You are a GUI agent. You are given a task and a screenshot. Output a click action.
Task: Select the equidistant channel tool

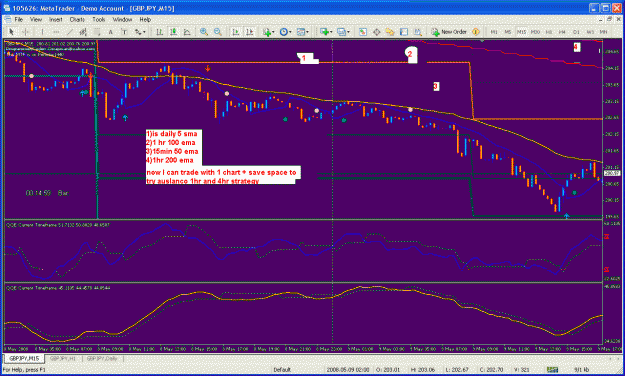click(83, 32)
